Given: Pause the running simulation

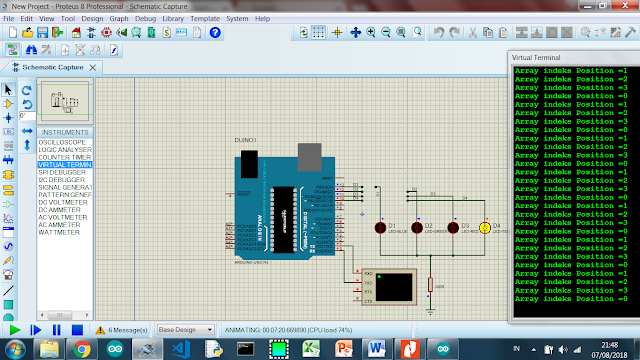Looking at the screenshot, I should coord(56,330).
